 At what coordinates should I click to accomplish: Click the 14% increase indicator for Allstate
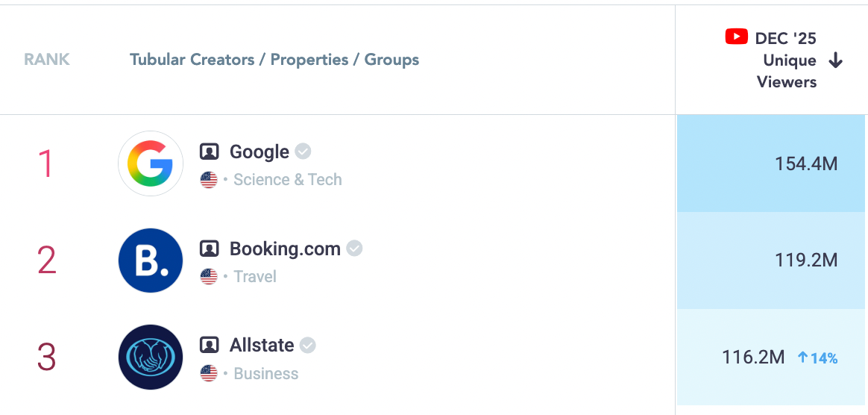pos(818,358)
